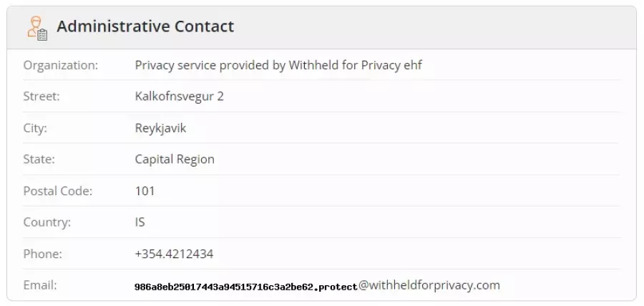Click the Street label
The width and height of the screenshot is (644, 306).
pos(42,97)
